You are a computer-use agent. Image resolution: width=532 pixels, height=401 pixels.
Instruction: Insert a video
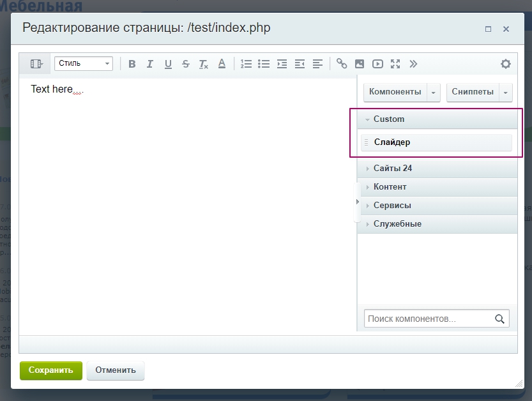[377, 64]
